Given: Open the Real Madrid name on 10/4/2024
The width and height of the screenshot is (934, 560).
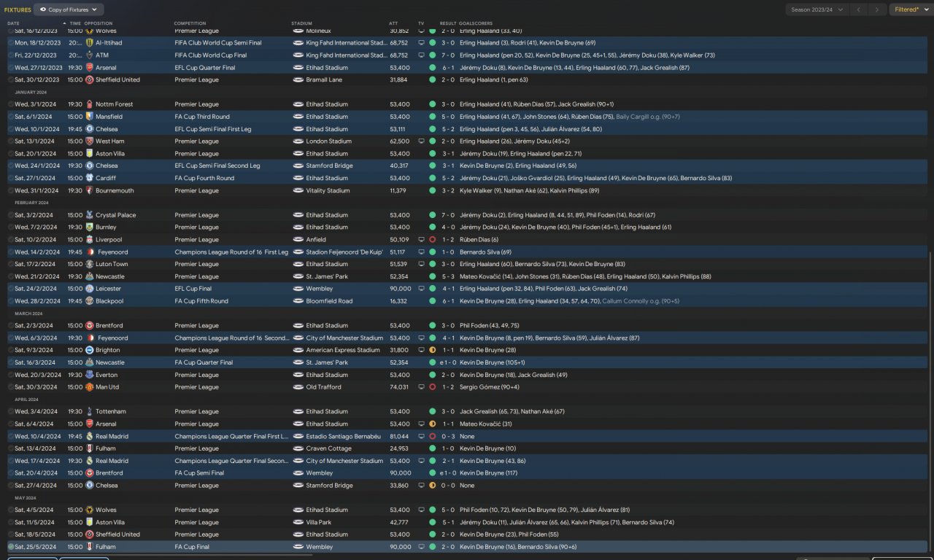Looking at the screenshot, I should coord(112,436).
